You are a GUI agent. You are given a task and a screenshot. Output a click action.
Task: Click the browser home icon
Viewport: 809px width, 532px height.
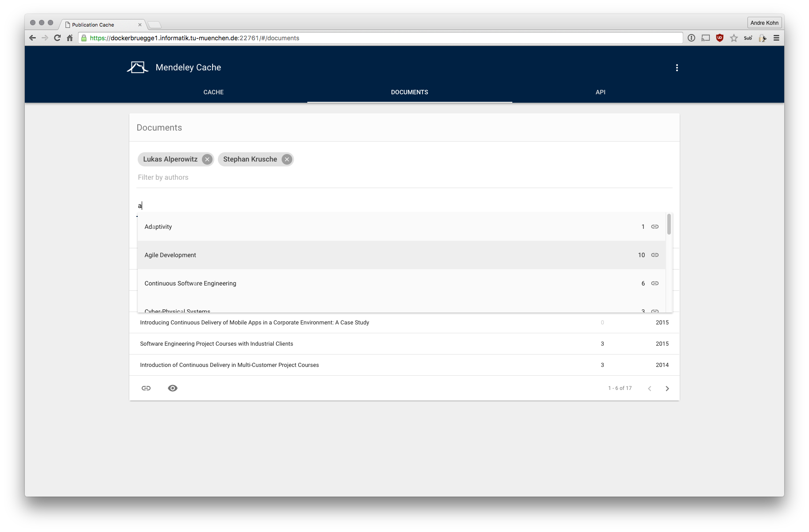tap(70, 38)
